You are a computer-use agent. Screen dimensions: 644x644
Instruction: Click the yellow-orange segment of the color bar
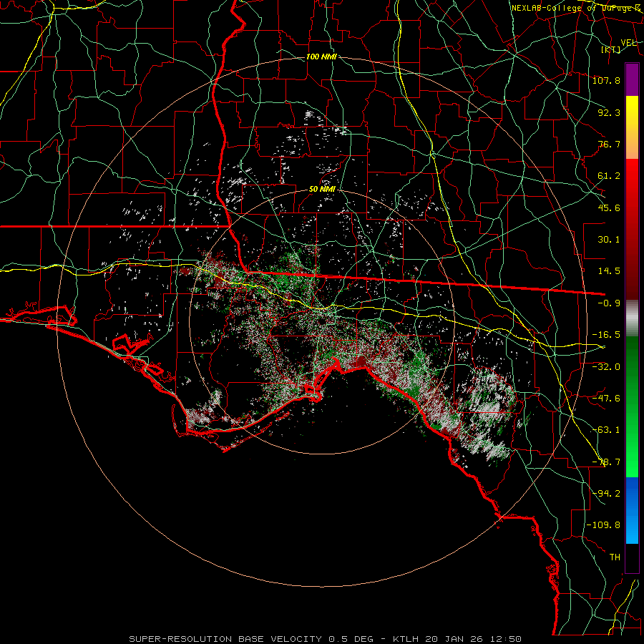click(x=632, y=127)
